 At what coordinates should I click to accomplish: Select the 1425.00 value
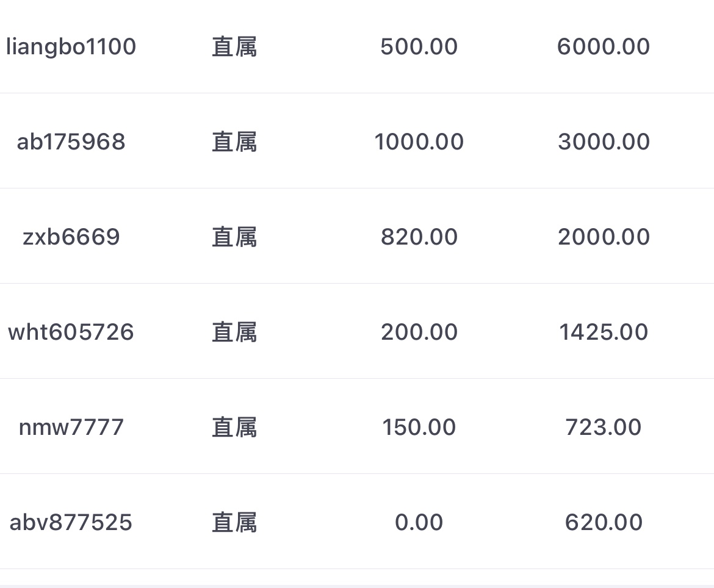pyautogui.click(x=604, y=332)
